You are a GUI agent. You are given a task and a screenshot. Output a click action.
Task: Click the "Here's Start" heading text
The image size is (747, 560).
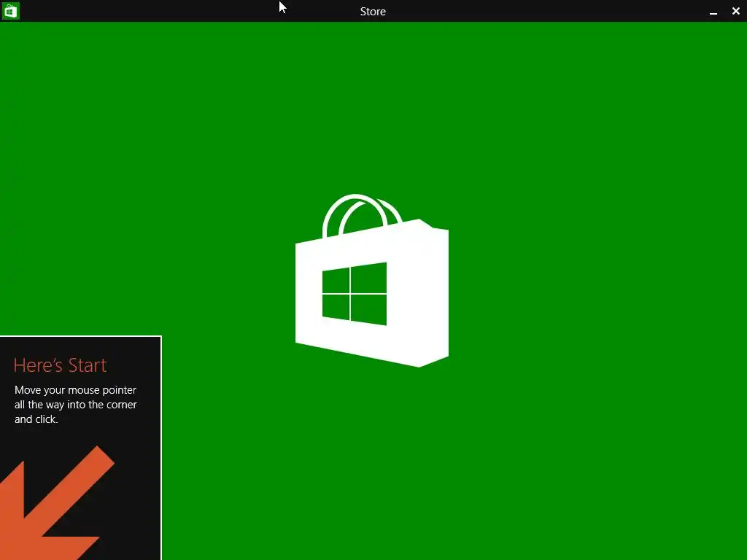pyautogui.click(x=60, y=365)
